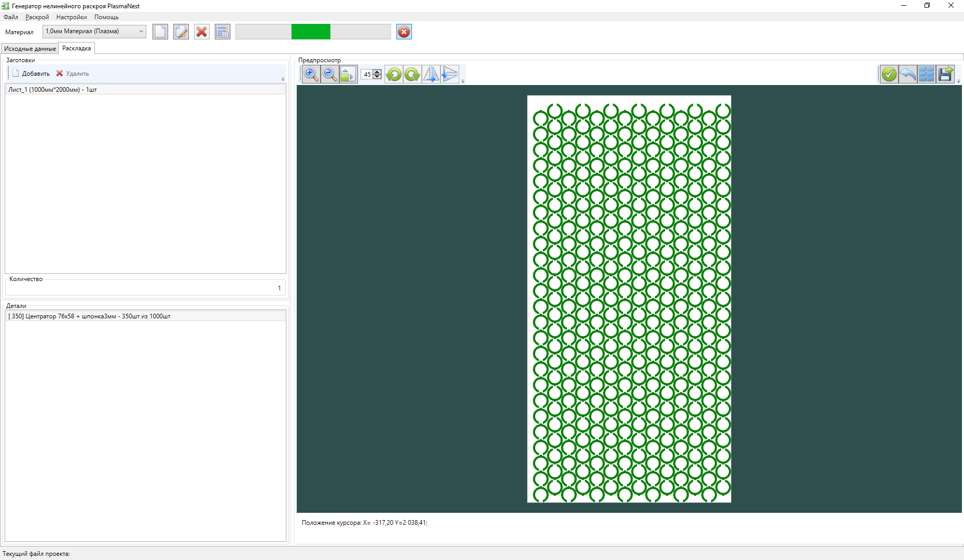Rotate counterclockwise with the green arrow
Viewport: 964px width, 560px height.
[394, 74]
